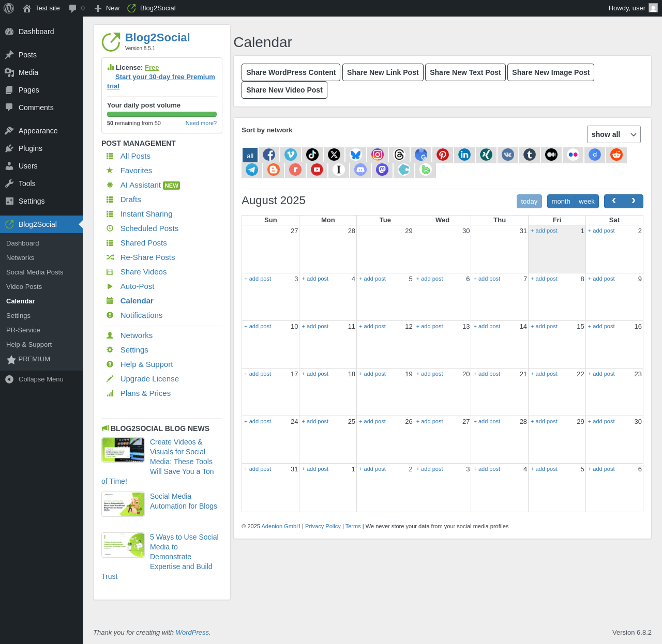Select the 'all' networks filter

250,155
